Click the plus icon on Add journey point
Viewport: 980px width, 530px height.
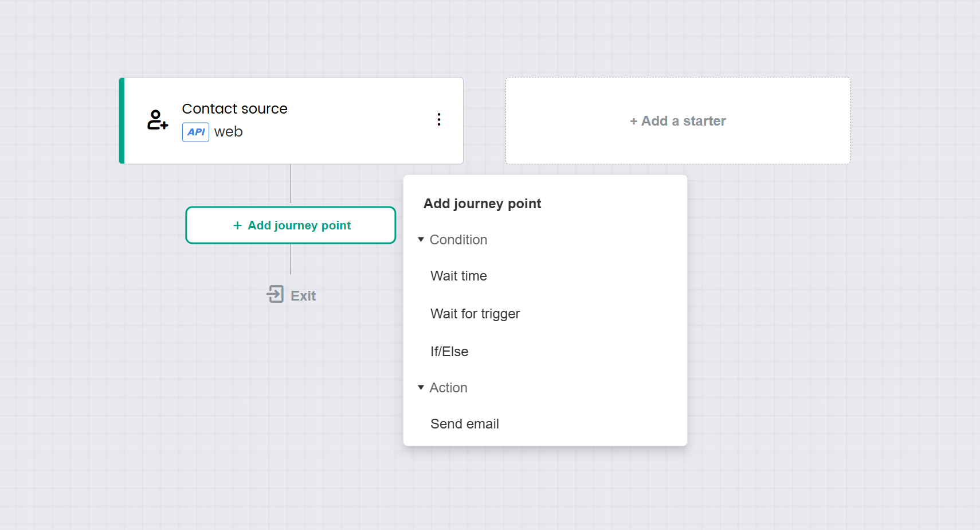click(237, 225)
